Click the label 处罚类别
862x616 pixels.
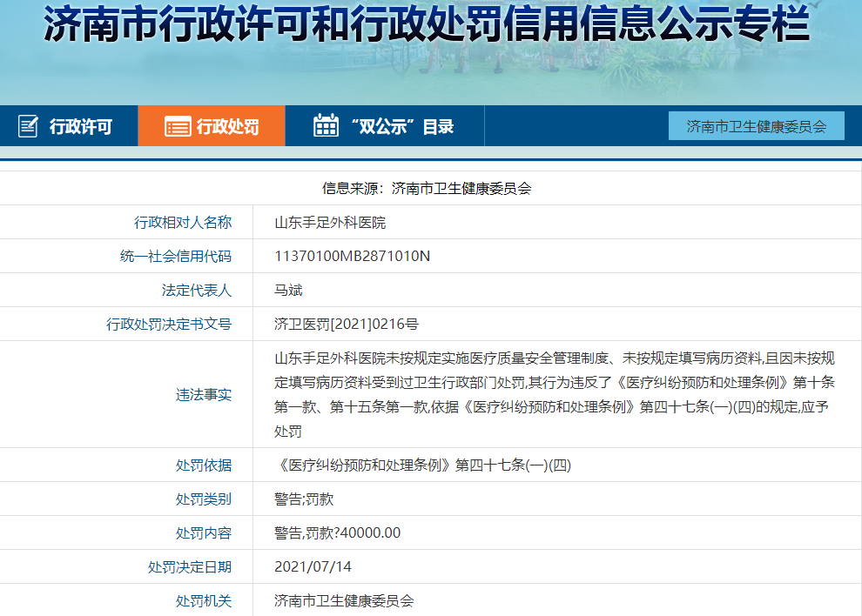[204, 499]
